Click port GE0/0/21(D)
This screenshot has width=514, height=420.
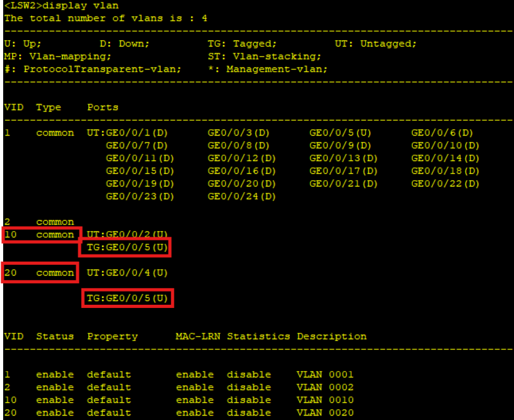344,184
